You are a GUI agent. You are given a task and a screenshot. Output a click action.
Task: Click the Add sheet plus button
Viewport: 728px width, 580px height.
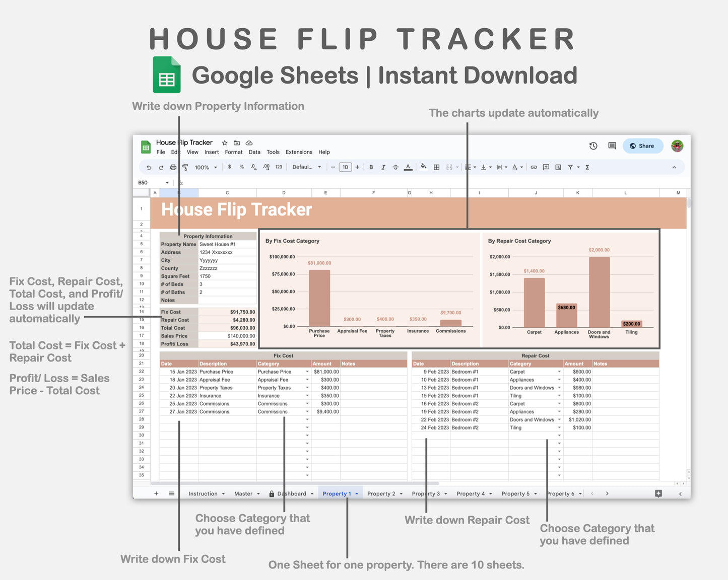(156, 493)
